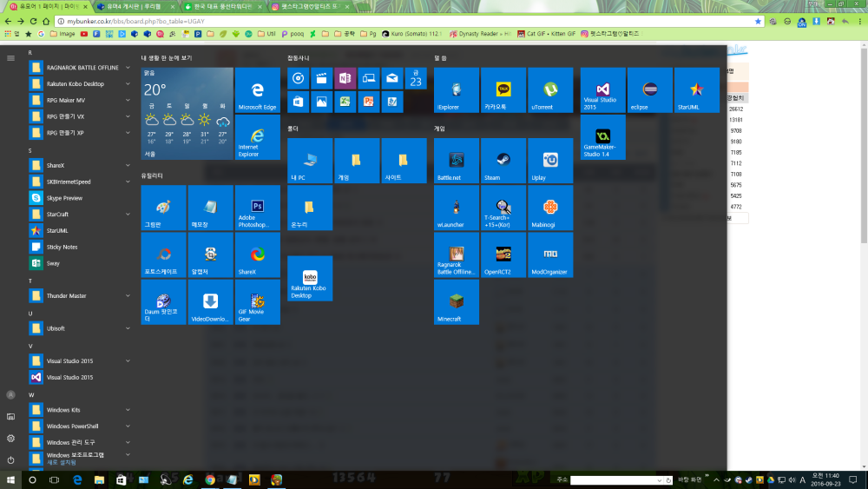Open the taskbar clock showing 2016-09-23
This screenshot has width=868, height=489.
point(825,479)
